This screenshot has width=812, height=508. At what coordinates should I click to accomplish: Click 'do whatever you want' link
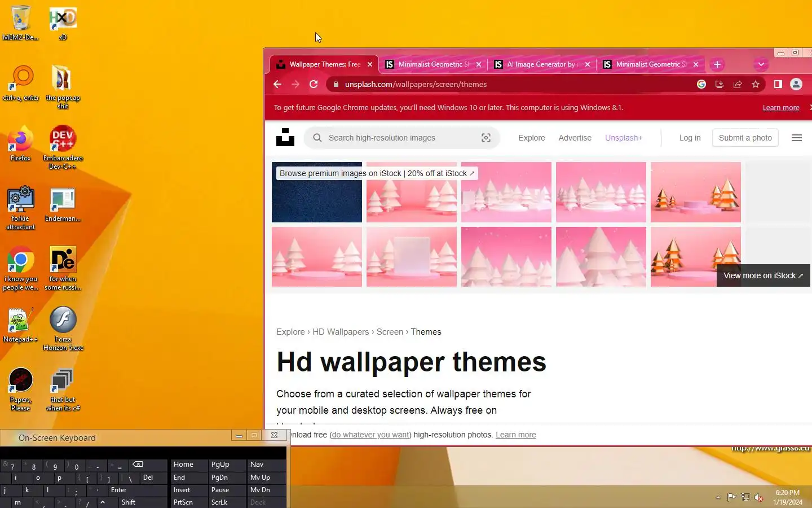pos(370,435)
